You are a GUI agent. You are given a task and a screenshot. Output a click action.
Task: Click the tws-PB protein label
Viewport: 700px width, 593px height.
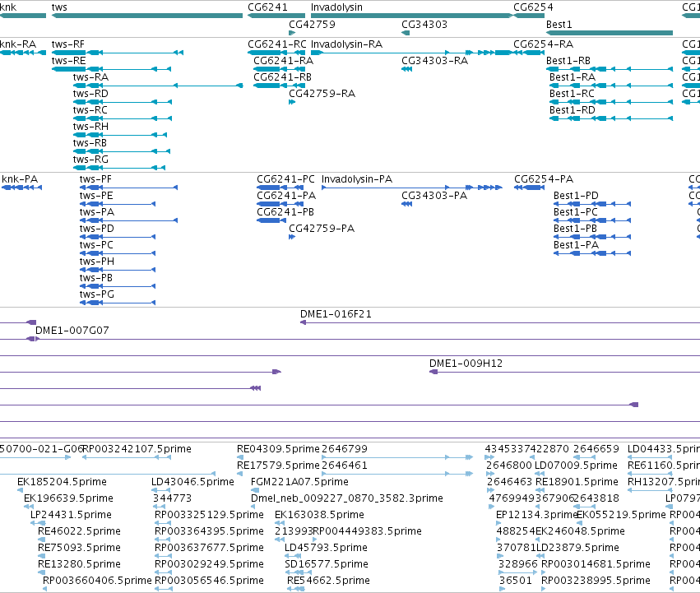pyautogui.click(x=96, y=278)
